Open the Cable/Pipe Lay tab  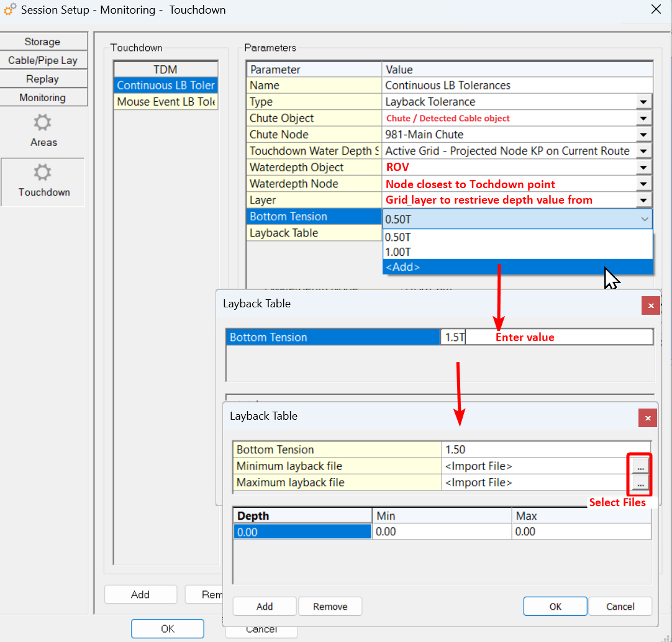tap(42, 60)
